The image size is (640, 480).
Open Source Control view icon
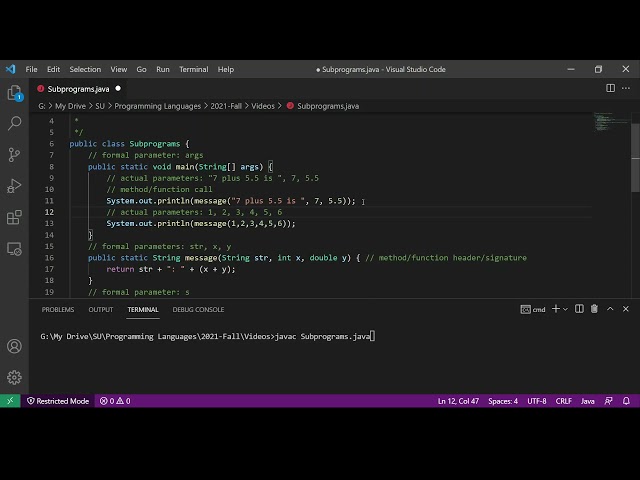pos(15,155)
